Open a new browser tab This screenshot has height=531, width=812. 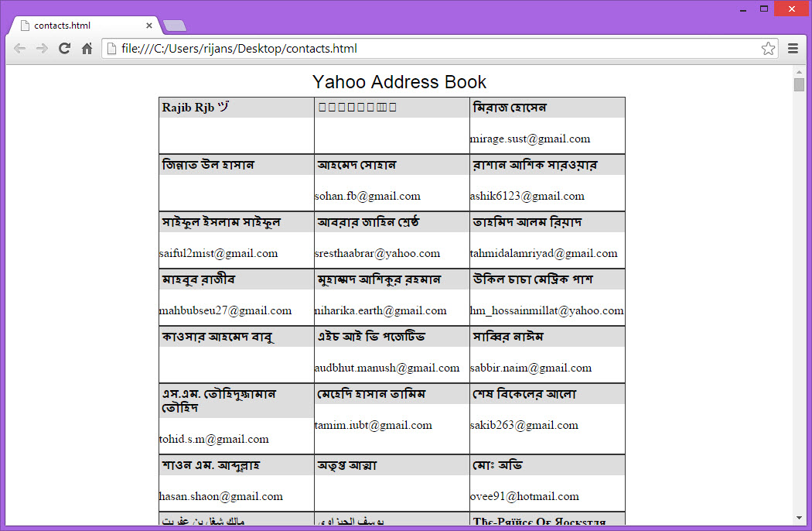175,24
